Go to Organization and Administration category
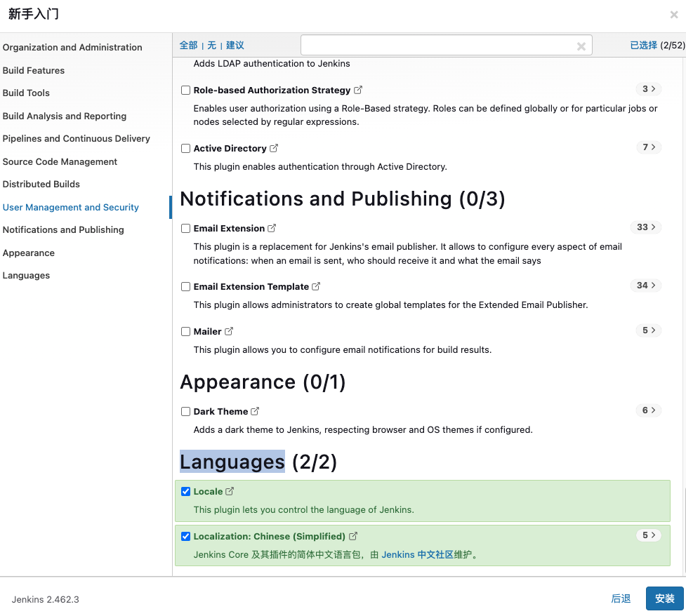 (72, 47)
